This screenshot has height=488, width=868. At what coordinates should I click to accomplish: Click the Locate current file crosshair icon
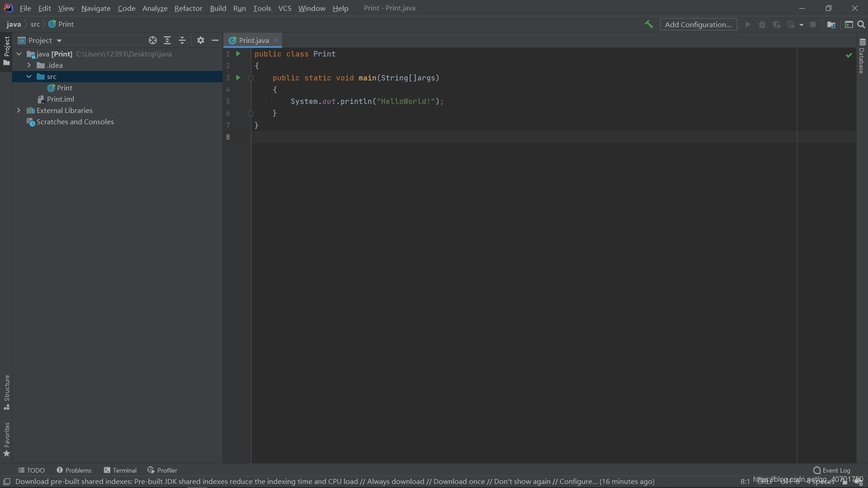coord(153,40)
